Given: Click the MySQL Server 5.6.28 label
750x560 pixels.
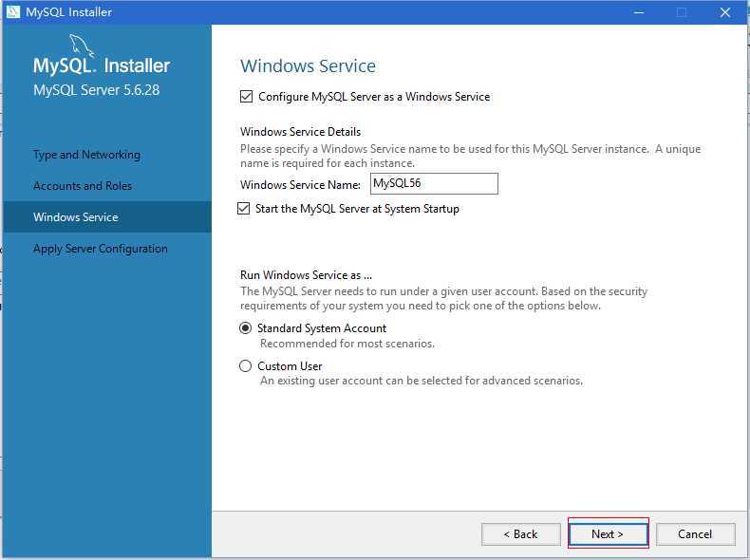Looking at the screenshot, I should (96, 90).
